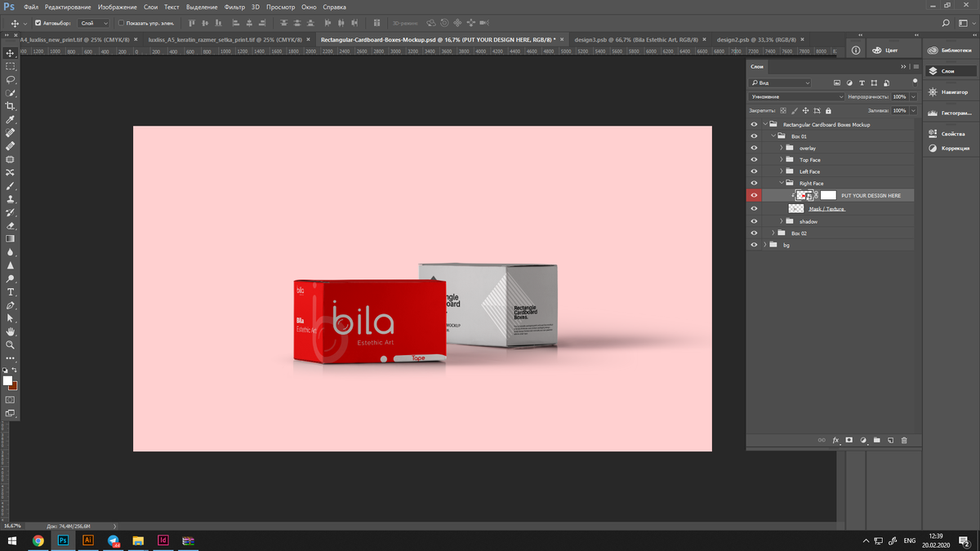Hide the PUT YOUR DESIGN HERE layer

754,195
